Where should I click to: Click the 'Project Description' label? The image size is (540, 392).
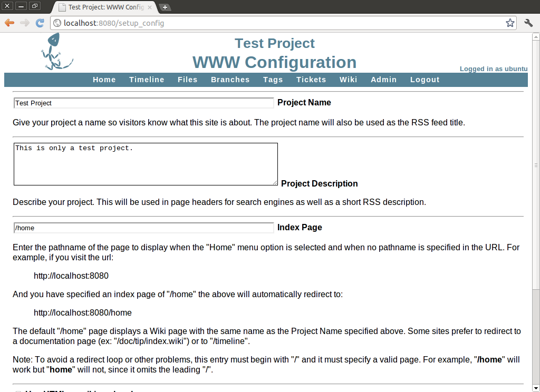click(319, 183)
